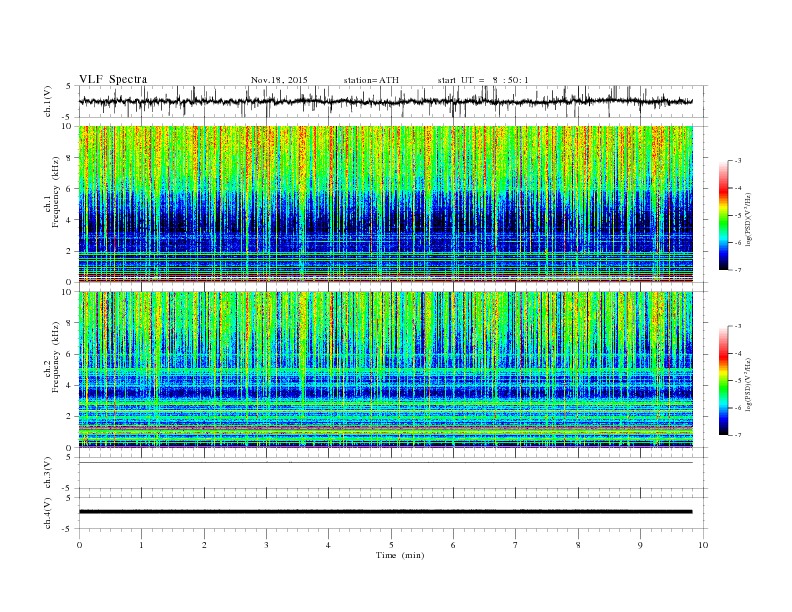
Task: Click the "6" kHz tick of ch.2 spectrogram
Action: coord(70,354)
